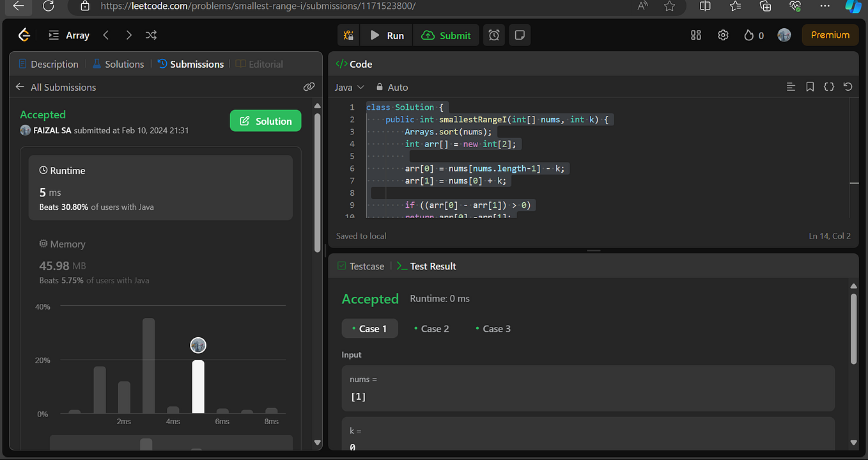Open the Java language dropdown
868x460 pixels.
click(x=349, y=87)
